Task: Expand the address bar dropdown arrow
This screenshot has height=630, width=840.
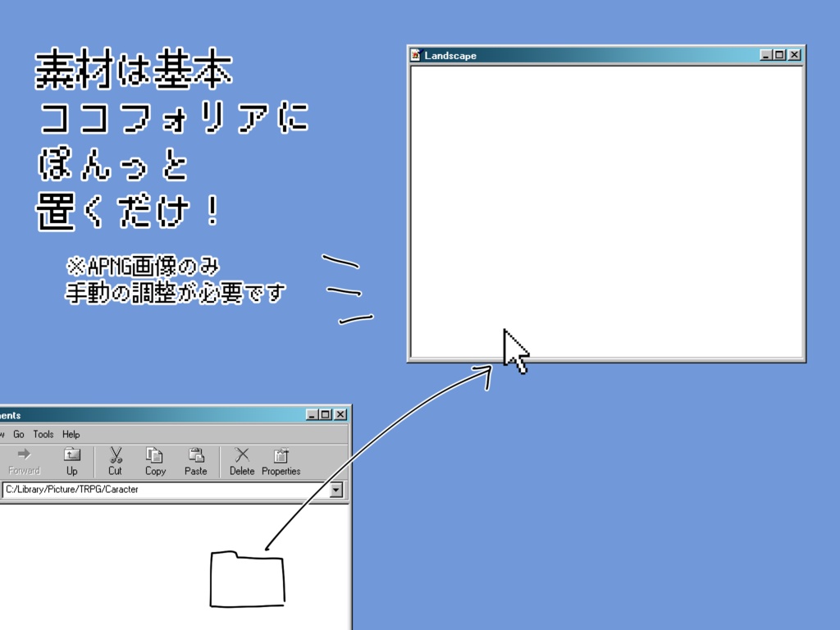Action: click(336, 490)
